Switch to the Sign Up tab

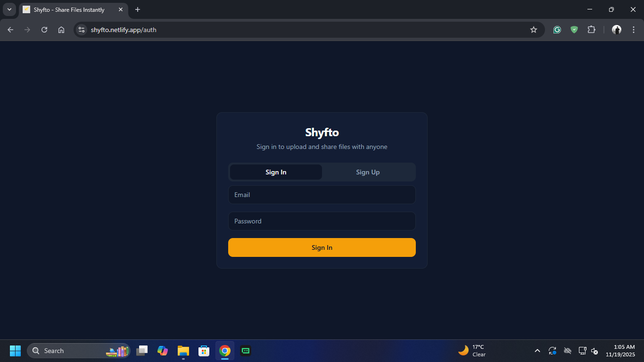click(x=368, y=172)
